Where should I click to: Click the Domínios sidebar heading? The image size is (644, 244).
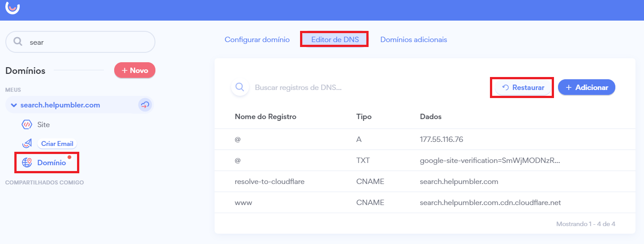coord(26,71)
